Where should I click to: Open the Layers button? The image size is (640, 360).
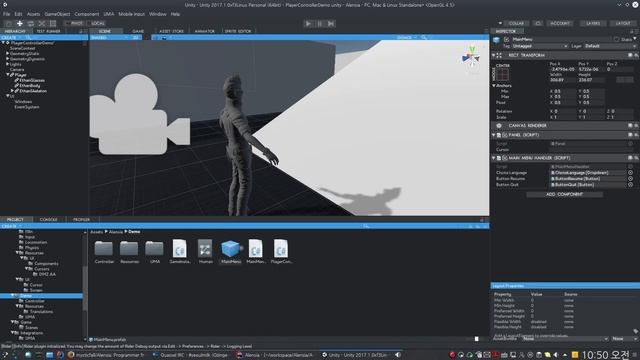tap(593, 23)
